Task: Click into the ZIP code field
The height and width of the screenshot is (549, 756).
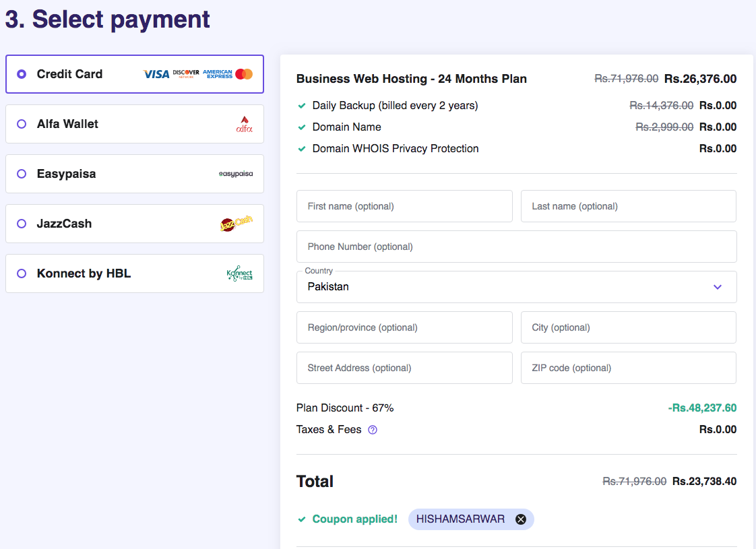Action: point(628,368)
